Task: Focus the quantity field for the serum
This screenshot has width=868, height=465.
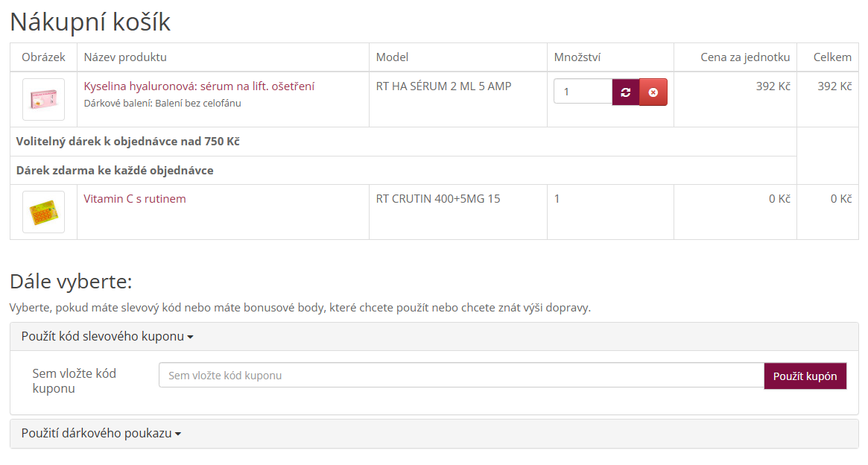Action: 583,92
